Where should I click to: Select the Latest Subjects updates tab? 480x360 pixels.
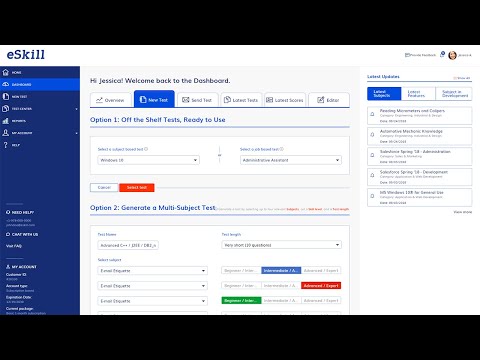pyautogui.click(x=384, y=94)
